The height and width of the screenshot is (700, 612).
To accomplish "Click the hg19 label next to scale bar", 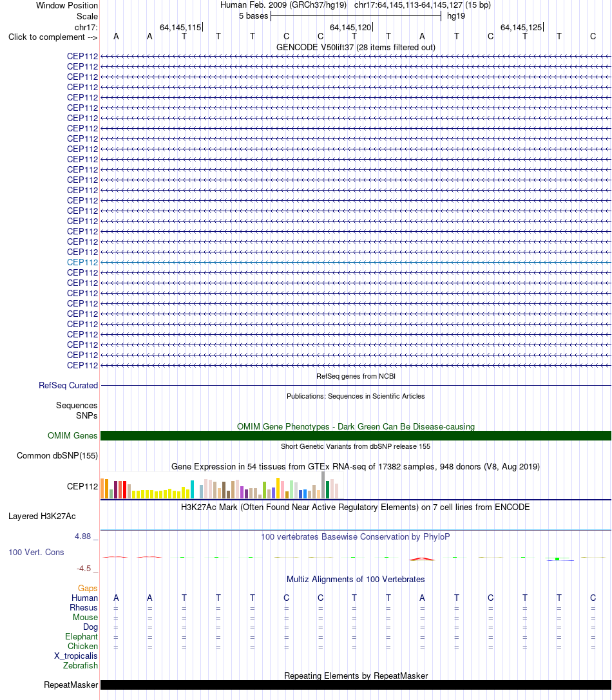I will tap(456, 16).
